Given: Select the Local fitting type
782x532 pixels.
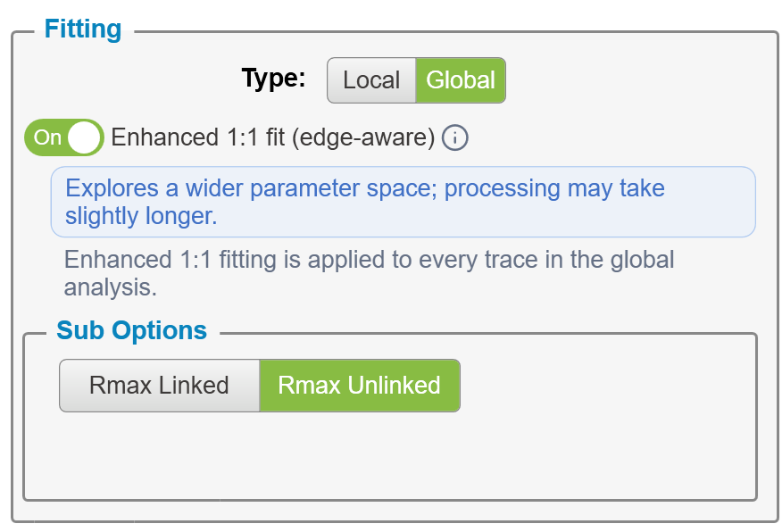Looking at the screenshot, I should coord(371,80).
